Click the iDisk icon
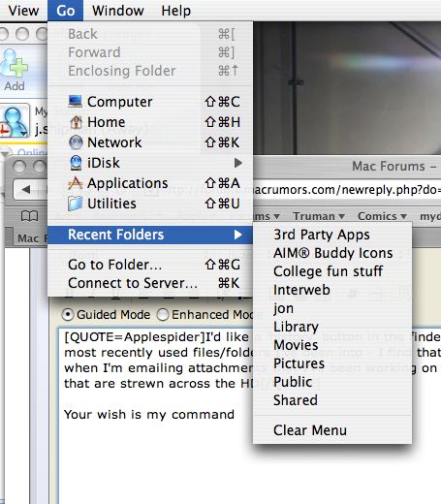The width and height of the screenshot is (441, 504). [76, 163]
